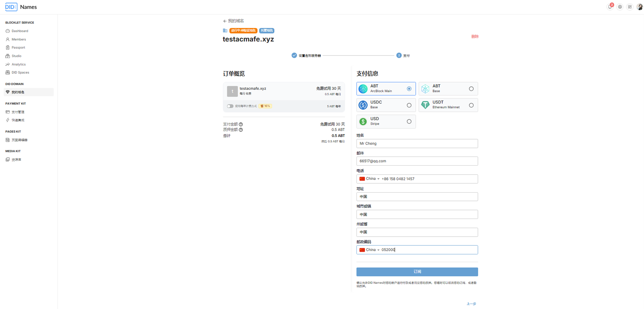Open the apps grid icon
Screen dimensions: 644x309
(630, 7)
